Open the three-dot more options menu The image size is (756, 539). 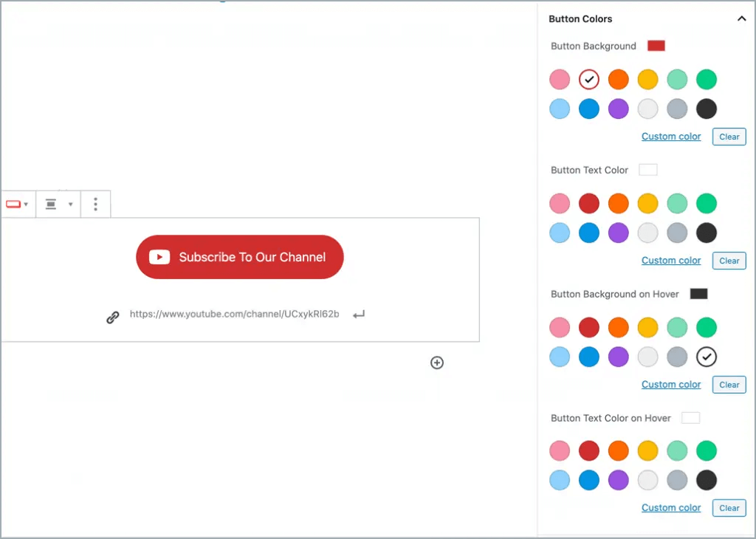95,205
